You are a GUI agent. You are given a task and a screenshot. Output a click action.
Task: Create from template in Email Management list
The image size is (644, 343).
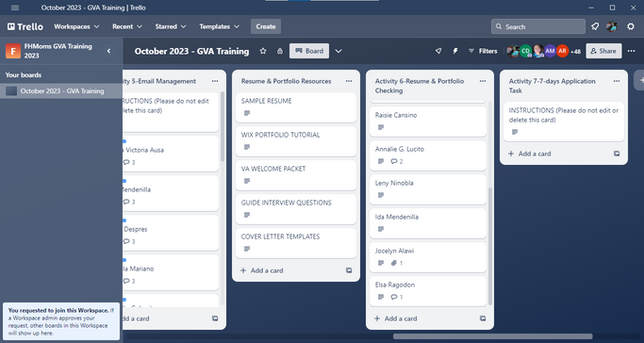215,318
